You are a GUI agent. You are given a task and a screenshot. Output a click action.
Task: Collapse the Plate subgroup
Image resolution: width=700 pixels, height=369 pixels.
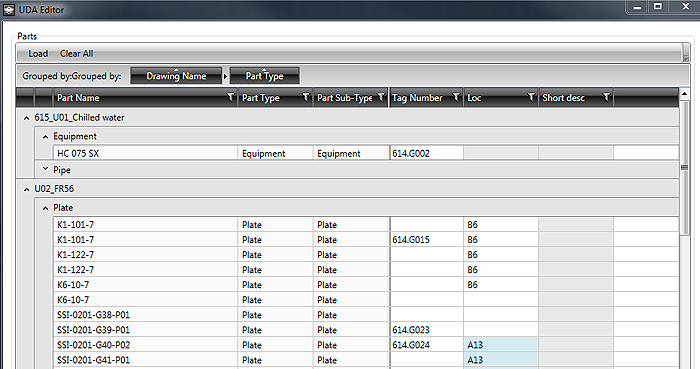[x=45, y=208]
